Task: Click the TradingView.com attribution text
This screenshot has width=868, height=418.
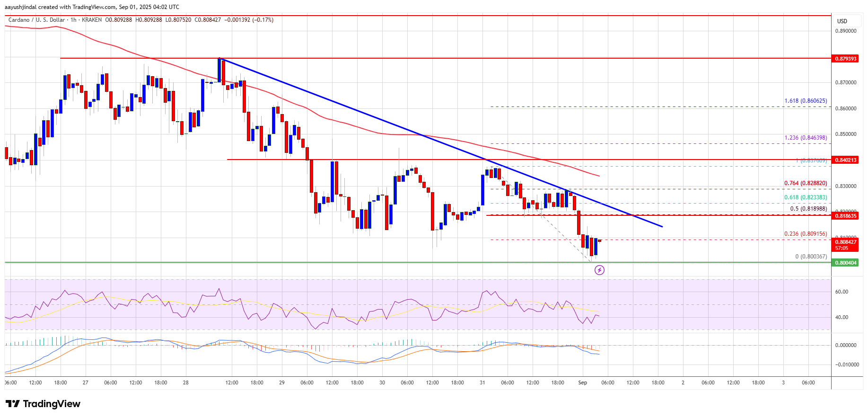Action: coord(92,7)
